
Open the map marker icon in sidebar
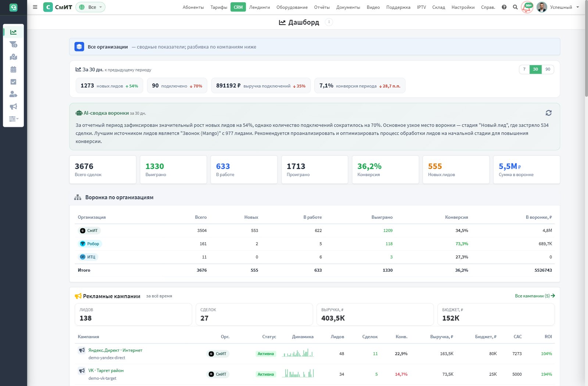tap(13, 57)
